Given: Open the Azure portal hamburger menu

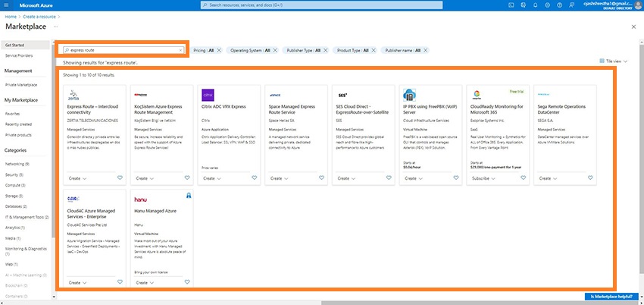Looking at the screenshot, I should (x=6, y=5).
